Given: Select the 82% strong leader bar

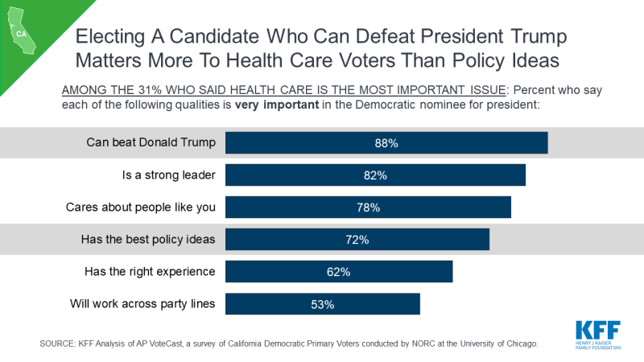Looking at the screenshot, I should (375, 175).
